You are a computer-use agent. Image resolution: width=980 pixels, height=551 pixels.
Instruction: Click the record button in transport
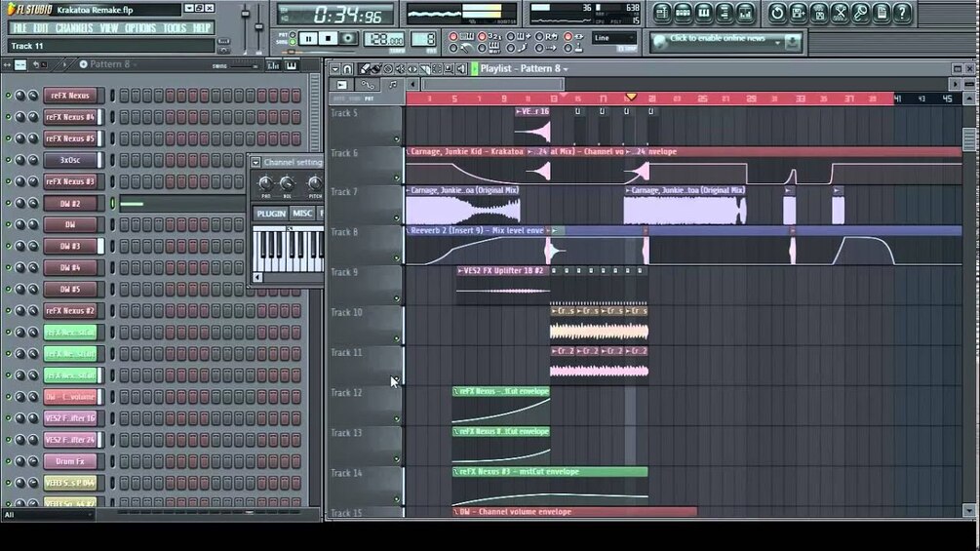click(348, 39)
